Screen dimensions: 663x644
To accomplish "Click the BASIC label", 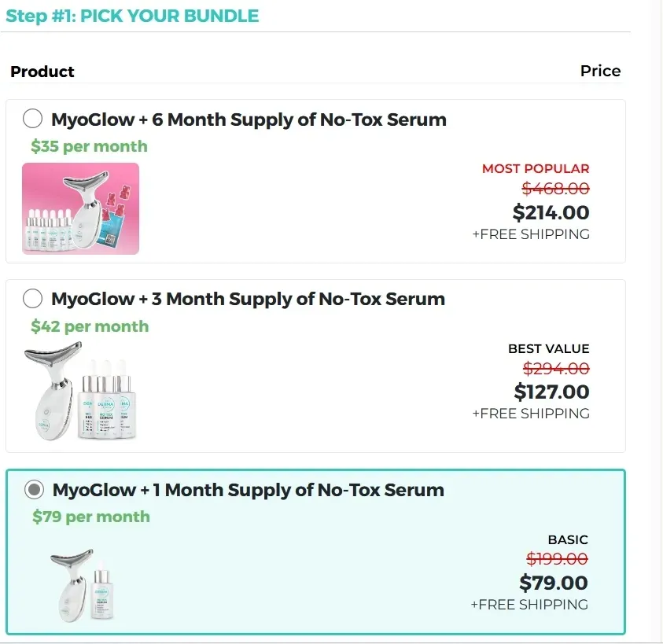I will (568, 539).
